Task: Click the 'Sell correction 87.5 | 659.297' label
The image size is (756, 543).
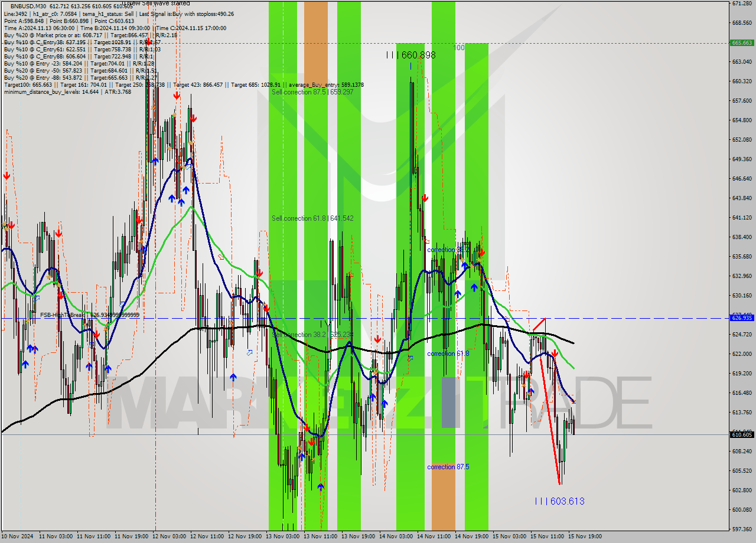Action: (x=312, y=92)
